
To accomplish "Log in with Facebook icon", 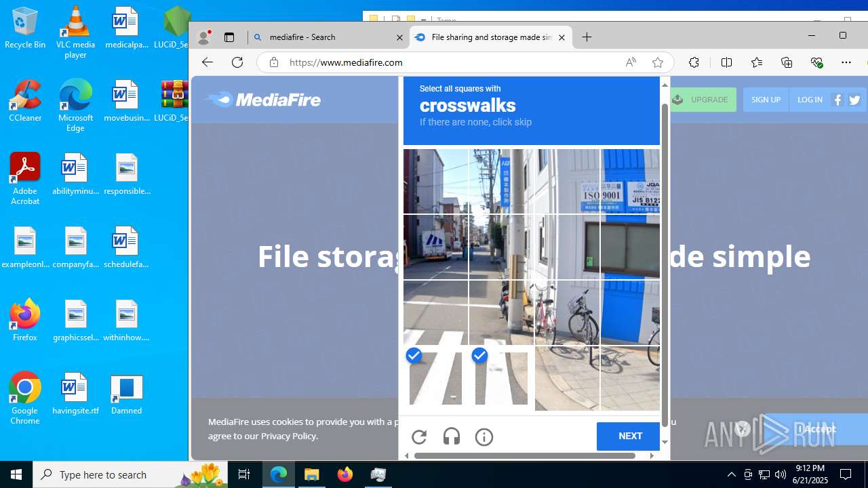I will (838, 100).
